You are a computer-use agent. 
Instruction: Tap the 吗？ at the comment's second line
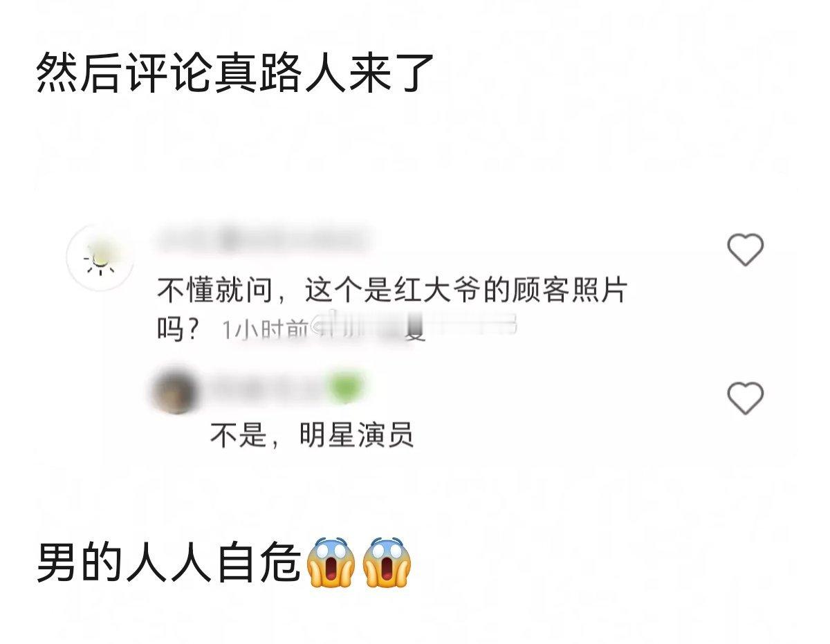[x=179, y=329]
